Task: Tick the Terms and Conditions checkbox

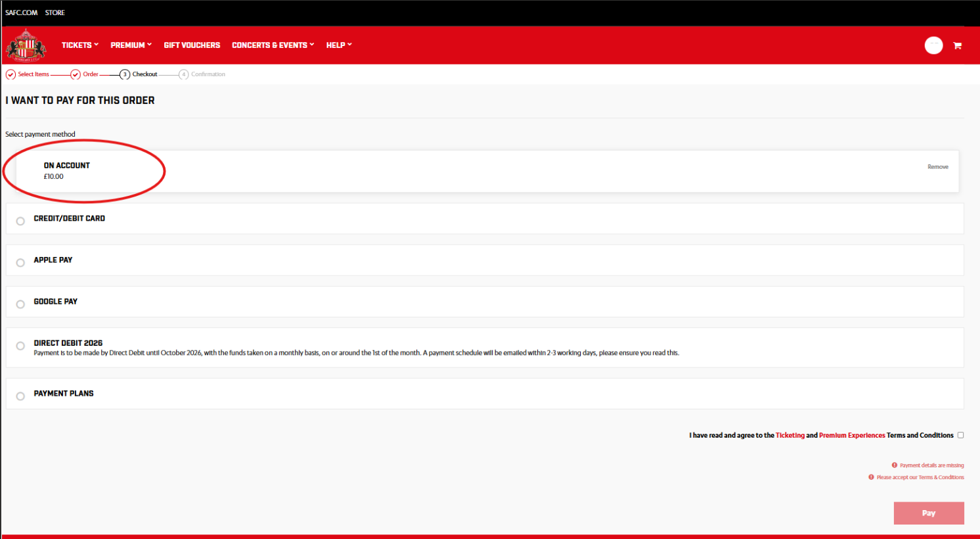Action: (x=960, y=435)
